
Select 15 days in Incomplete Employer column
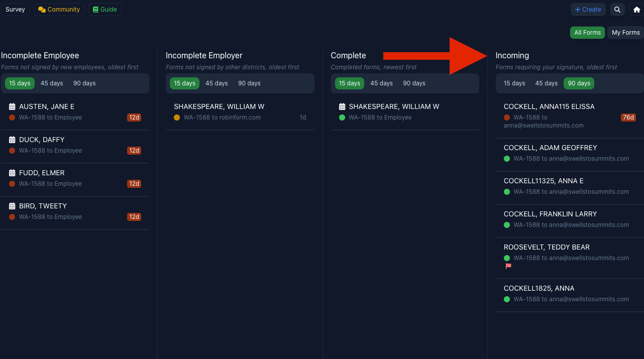pos(184,83)
